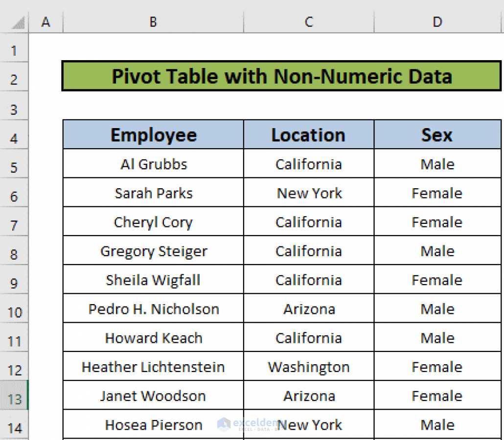Screen dimensions: 504x440
Task: Select row header 2
Action: coord(14,79)
